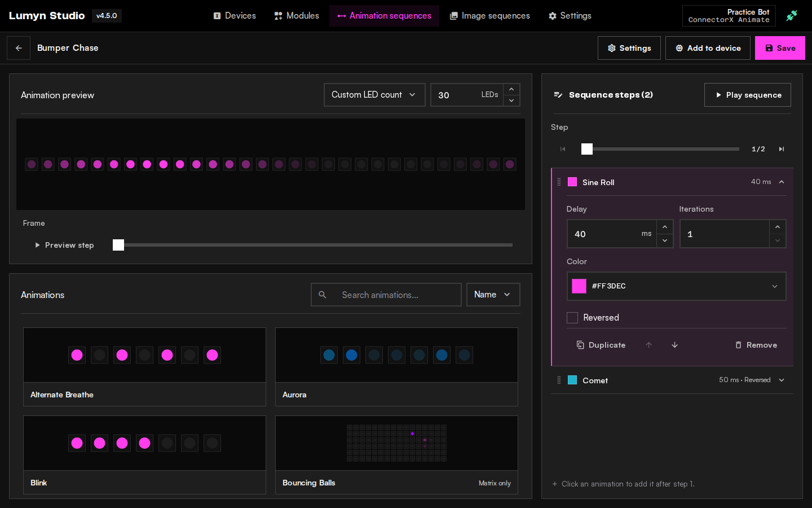Grab the Sine Roll drag handle
The height and width of the screenshot is (508, 812).
click(559, 182)
